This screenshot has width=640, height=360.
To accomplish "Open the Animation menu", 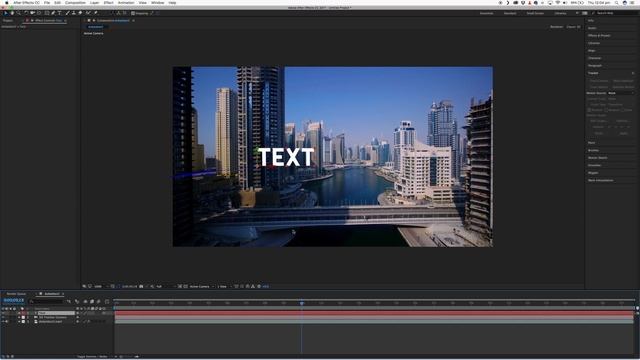I will [126, 2].
